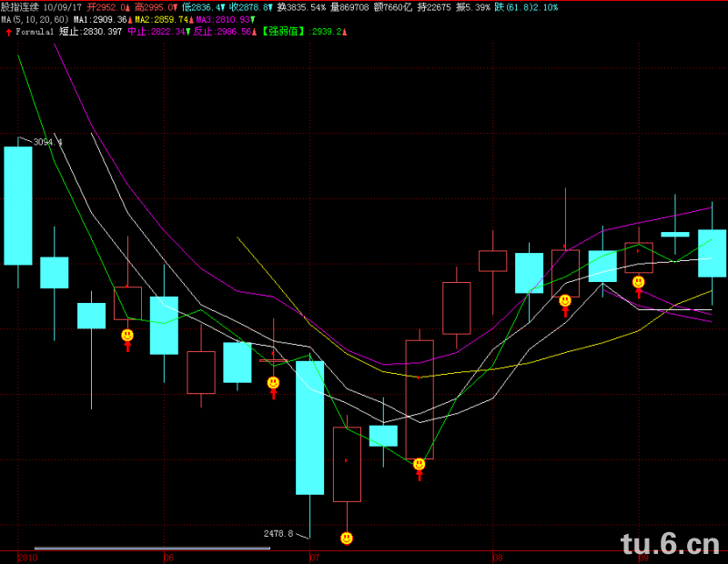This screenshot has width=728, height=564.
Task: Click the first large cyan candle at 3094.4 high
Action: [x=18, y=205]
